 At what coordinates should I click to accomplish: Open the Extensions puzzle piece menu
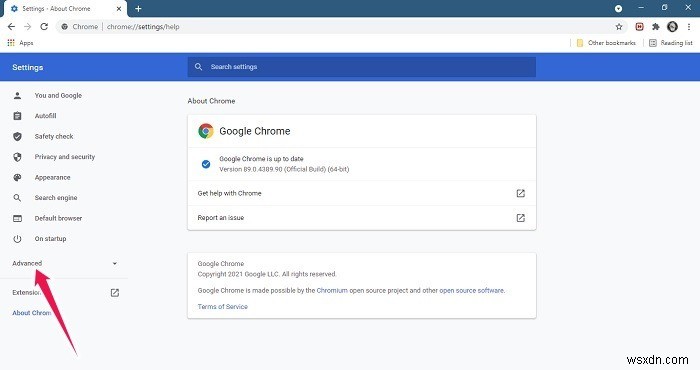655,27
